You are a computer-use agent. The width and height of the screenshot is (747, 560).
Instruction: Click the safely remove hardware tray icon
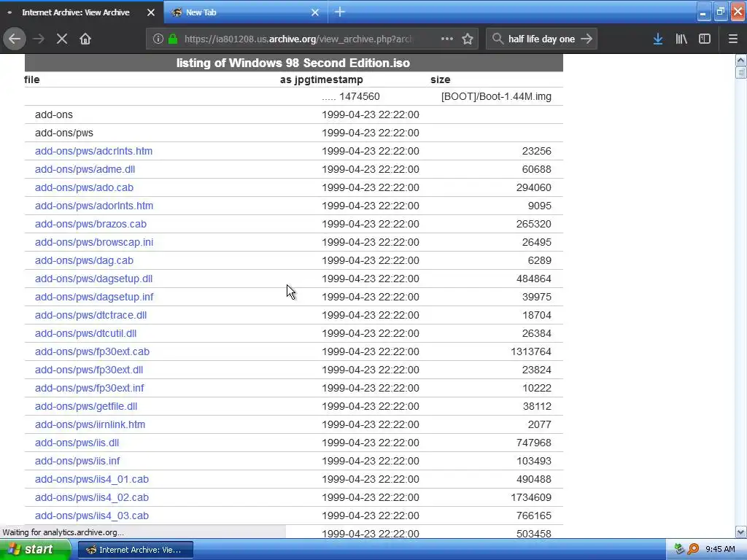click(679, 550)
